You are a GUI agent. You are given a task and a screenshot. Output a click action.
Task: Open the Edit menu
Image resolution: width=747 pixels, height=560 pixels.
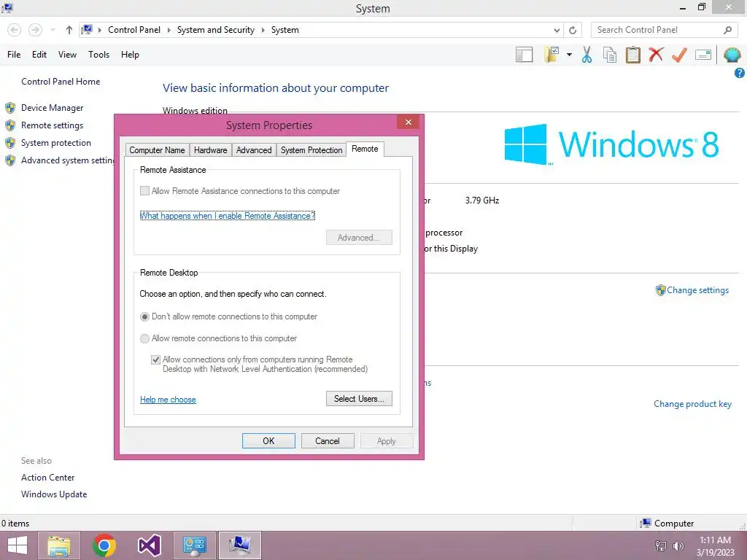click(39, 54)
